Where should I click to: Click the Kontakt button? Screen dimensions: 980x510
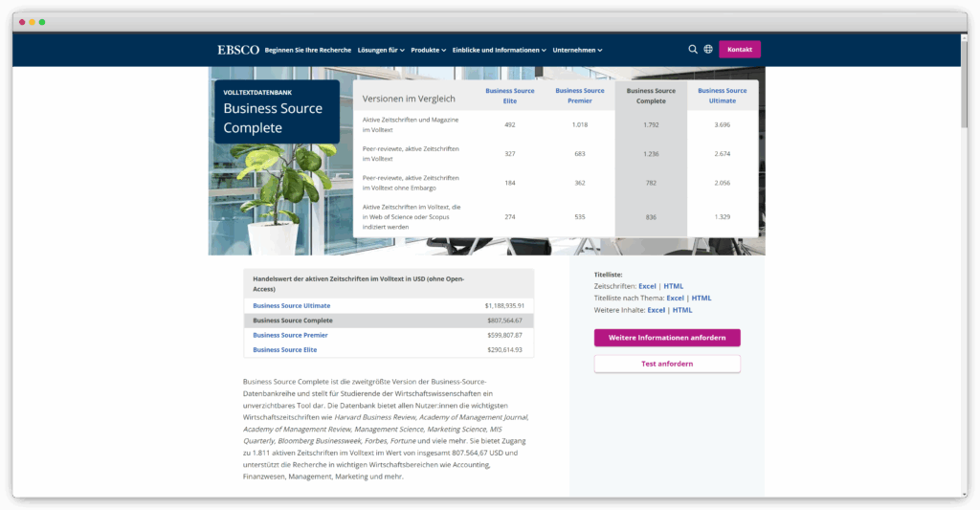click(740, 50)
